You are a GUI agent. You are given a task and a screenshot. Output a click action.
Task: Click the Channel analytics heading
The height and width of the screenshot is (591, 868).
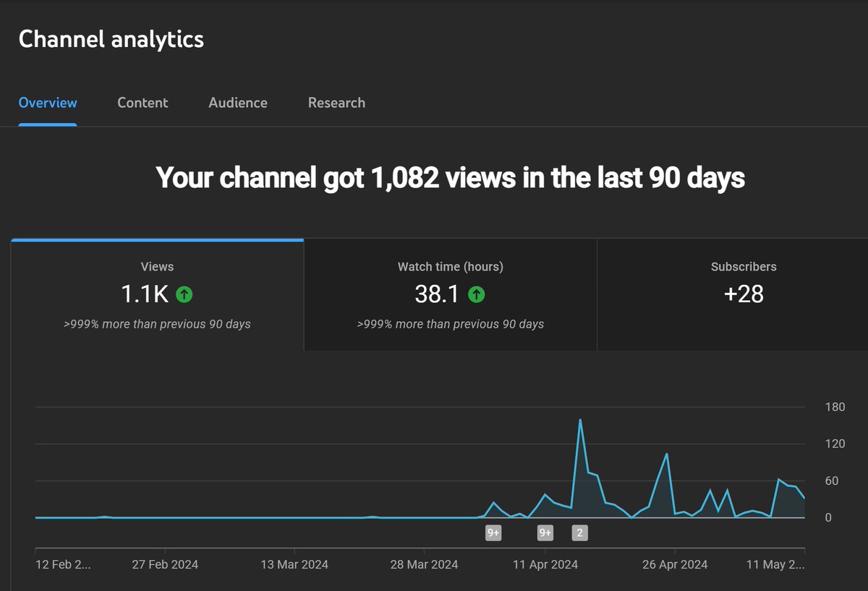(x=111, y=39)
